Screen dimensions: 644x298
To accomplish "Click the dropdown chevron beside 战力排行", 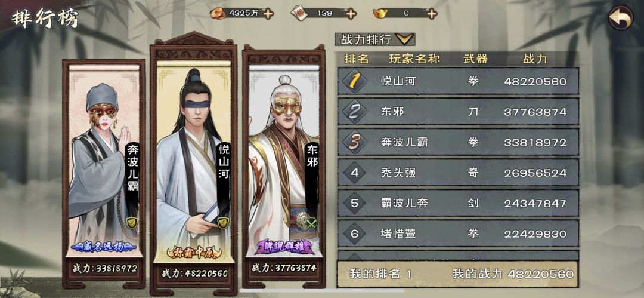I will coord(404,39).
